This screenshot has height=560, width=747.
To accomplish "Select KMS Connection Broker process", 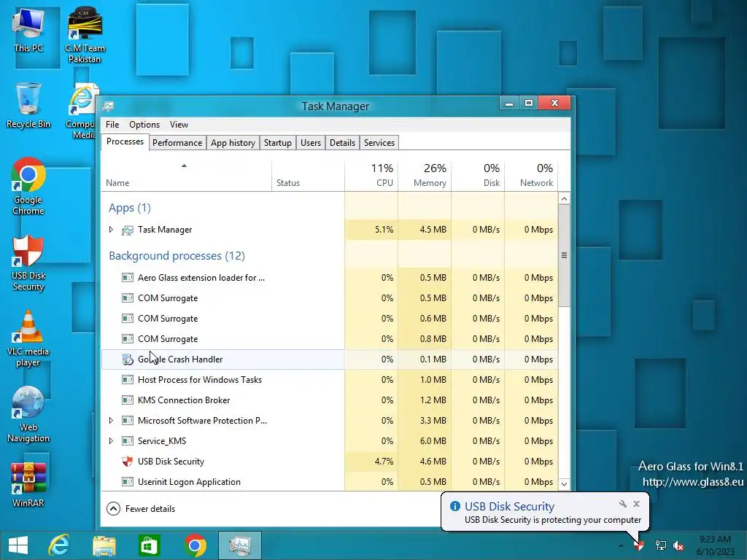I will 329,400.
